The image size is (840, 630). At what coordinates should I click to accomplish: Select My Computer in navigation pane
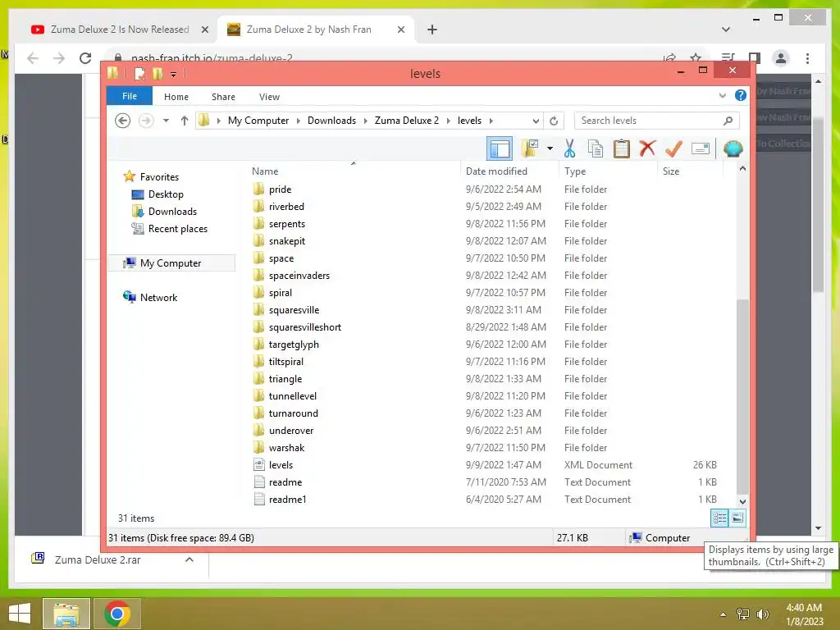tap(171, 263)
